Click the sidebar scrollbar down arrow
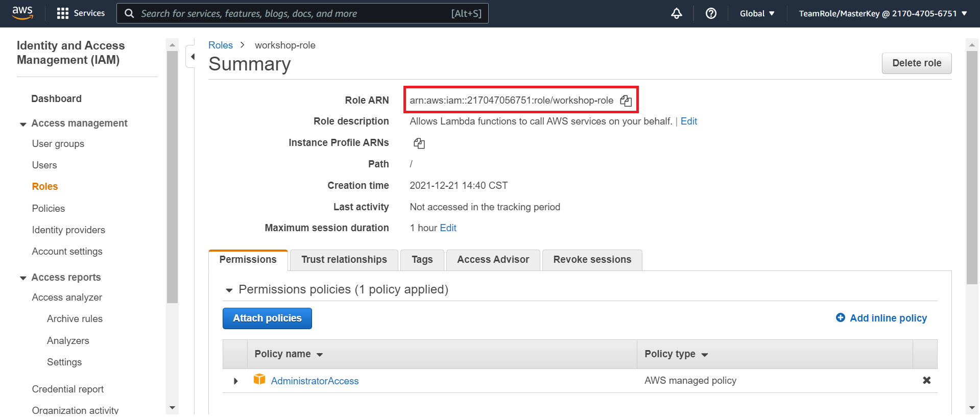Image resolution: width=980 pixels, height=420 pixels. [172, 408]
